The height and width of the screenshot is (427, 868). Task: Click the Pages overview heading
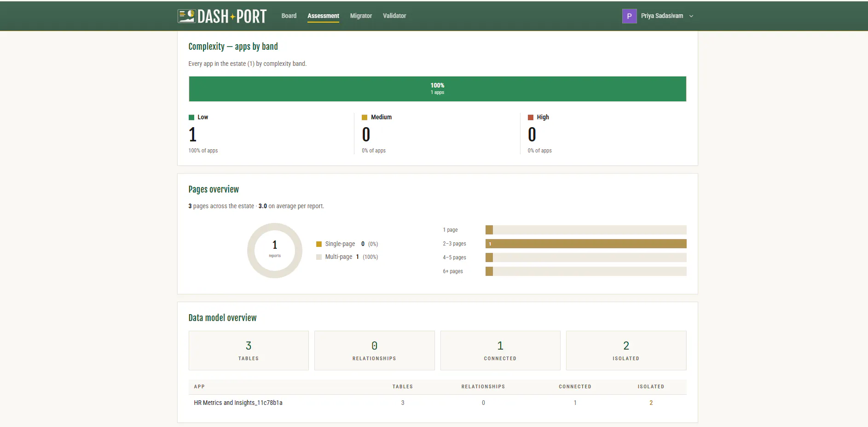coord(214,189)
